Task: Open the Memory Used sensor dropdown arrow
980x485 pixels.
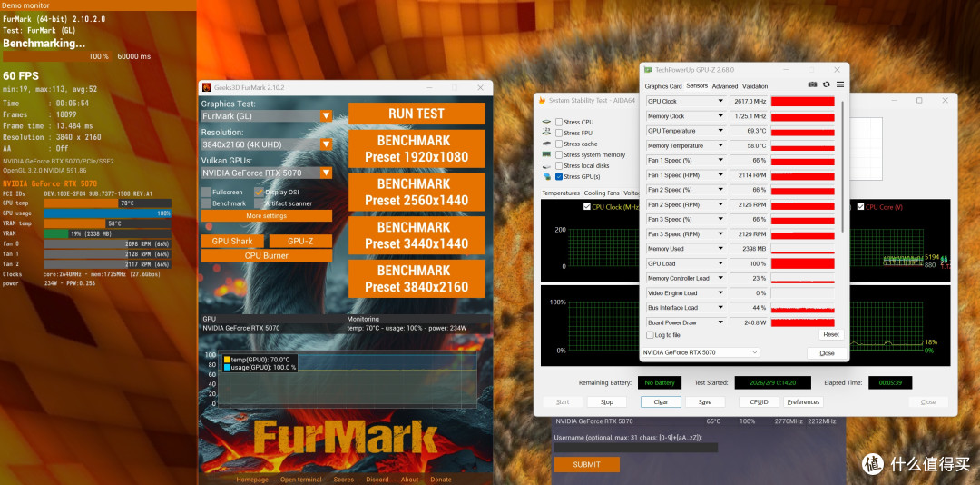Action: pyautogui.click(x=720, y=249)
